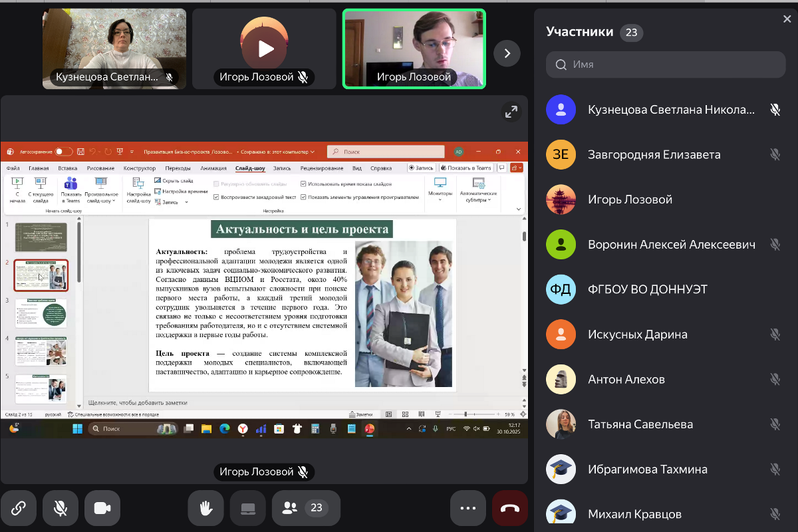Open the Слайд-шоу ribbon tab
The image size is (798, 532).
point(250,168)
